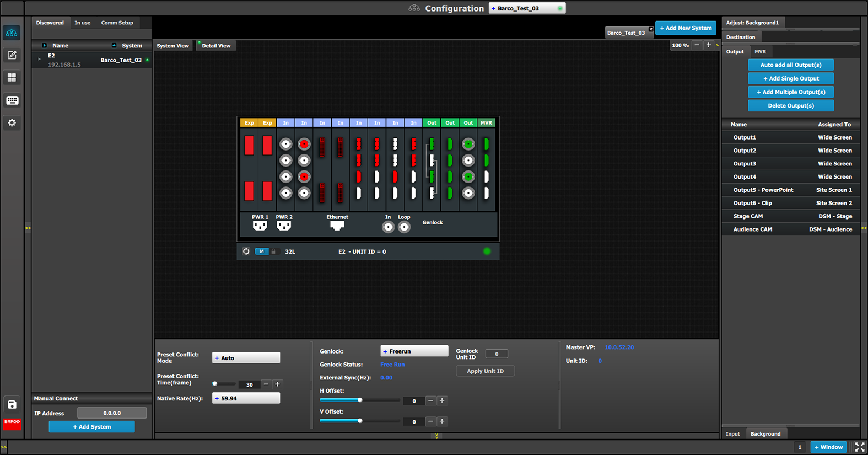Open the Multiviewer grid page icon
Viewport: 868px width, 455px height.
pyautogui.click(x=12, y=78)
